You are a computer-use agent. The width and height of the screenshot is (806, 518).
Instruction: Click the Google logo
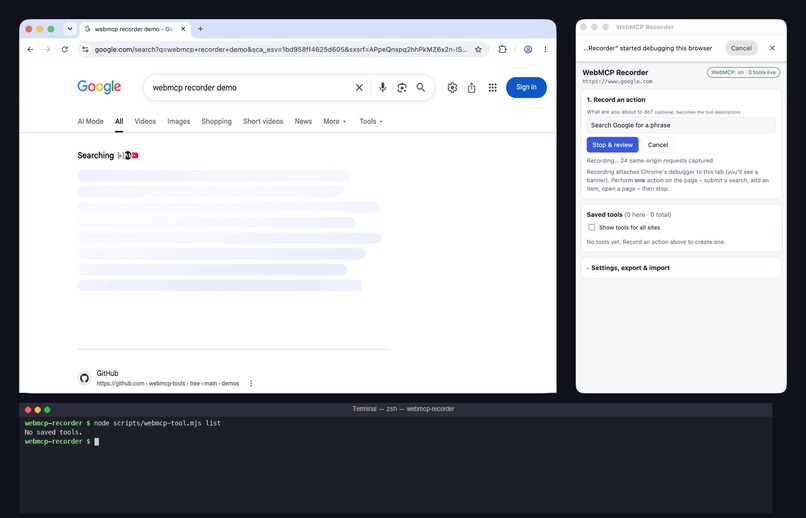[99, 87]
